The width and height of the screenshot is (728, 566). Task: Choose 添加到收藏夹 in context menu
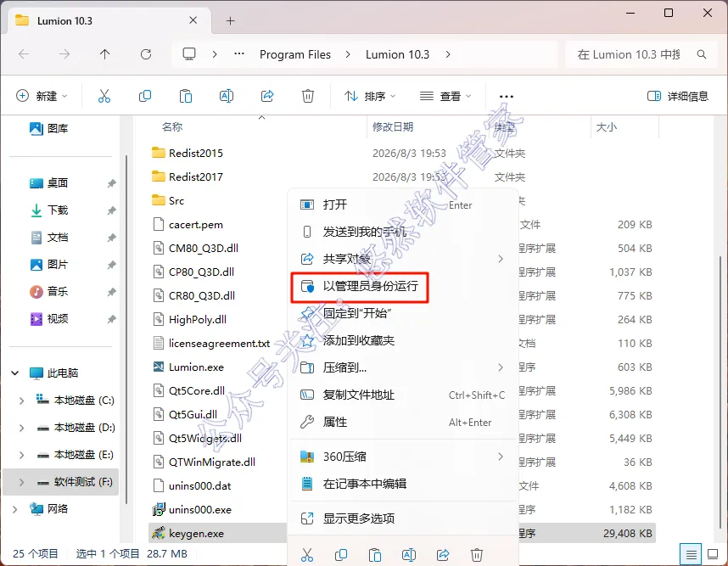coord(402,340)
